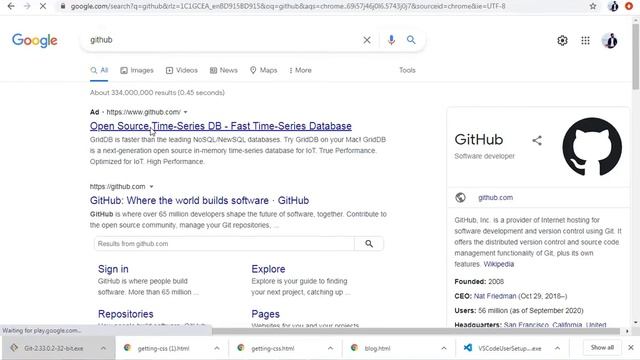Click the horizontal page scrollbar
The image size is (640, 360).
(x=416, y=331)
